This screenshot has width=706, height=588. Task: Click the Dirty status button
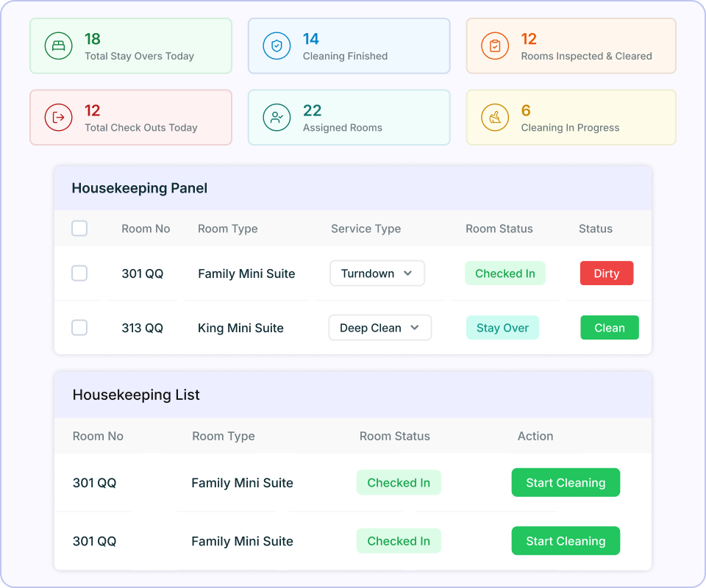point(607,273)
